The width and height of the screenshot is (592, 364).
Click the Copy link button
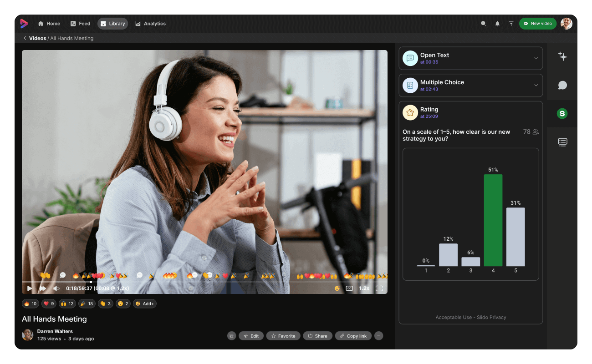point(353,336)
